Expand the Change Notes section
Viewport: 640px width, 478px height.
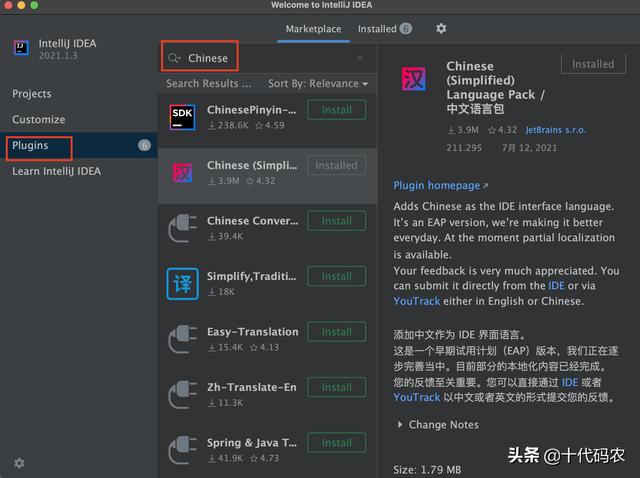point(438,425)
